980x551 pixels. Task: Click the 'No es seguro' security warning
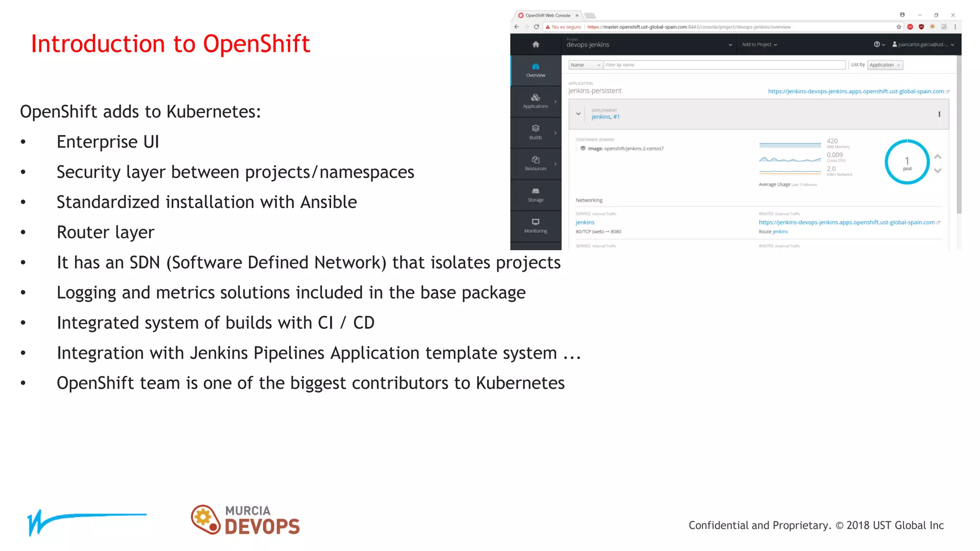[563, 27]
